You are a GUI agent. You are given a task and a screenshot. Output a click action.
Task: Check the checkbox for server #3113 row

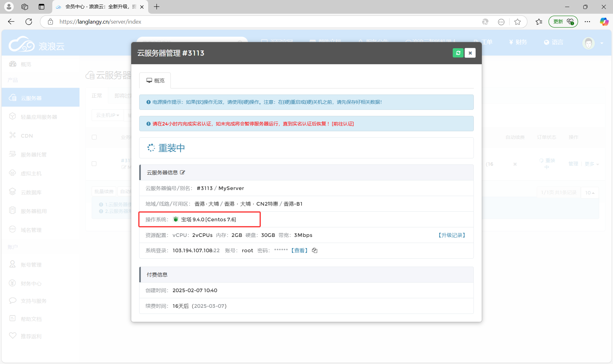94,163
